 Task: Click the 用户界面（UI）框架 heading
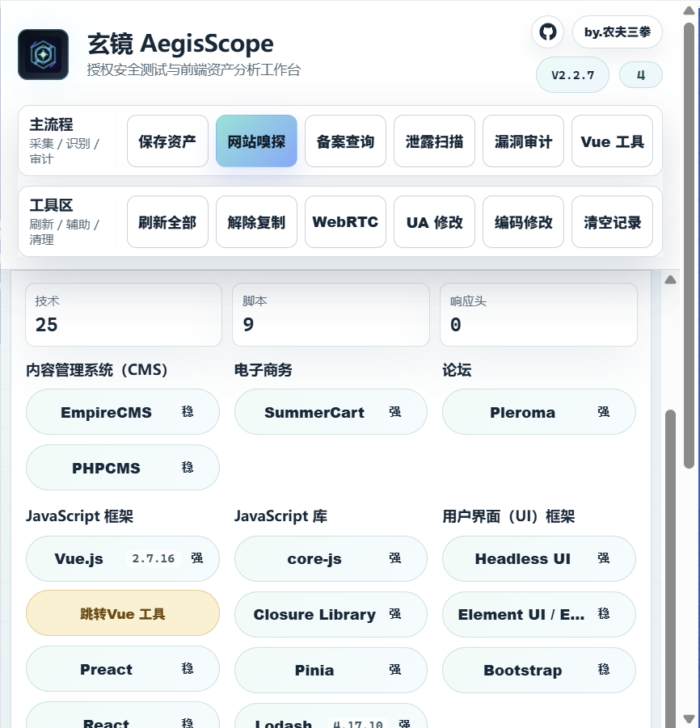(508, 516)
